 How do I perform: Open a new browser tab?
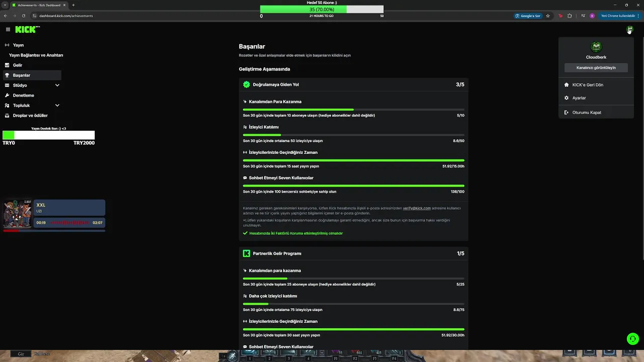point(73,5)
